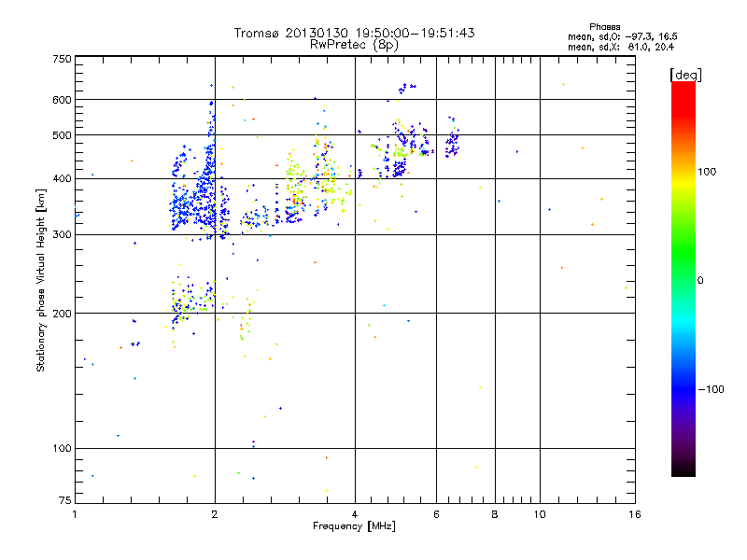Click the y-axis tick label '300'
This screenshot has height=560, width=747.
(62, 235)
